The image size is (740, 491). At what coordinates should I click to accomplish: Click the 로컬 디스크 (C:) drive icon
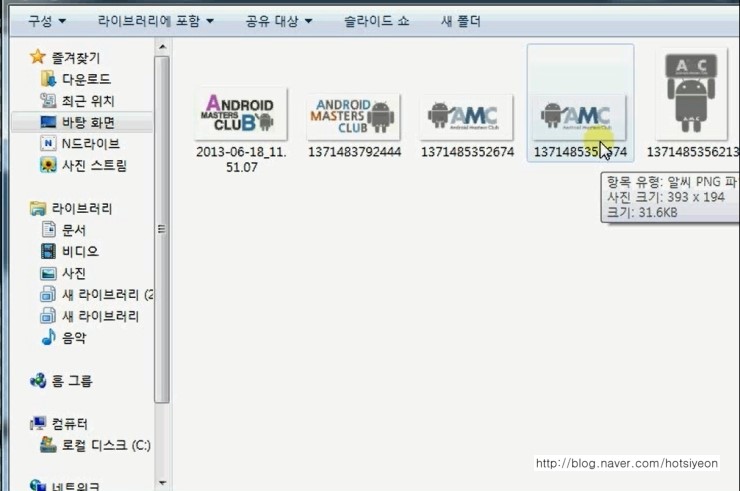coord(48,445)
